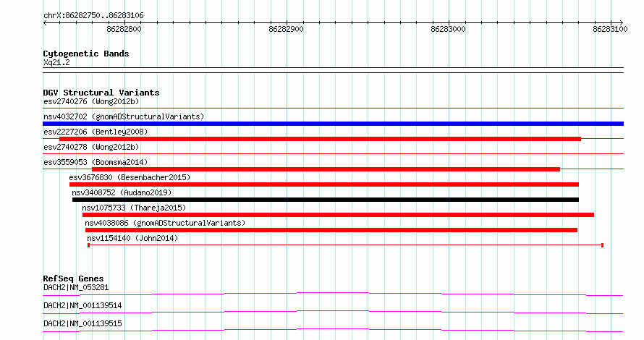Click the red nsv1075733 variant bar

tap(338, 215)
